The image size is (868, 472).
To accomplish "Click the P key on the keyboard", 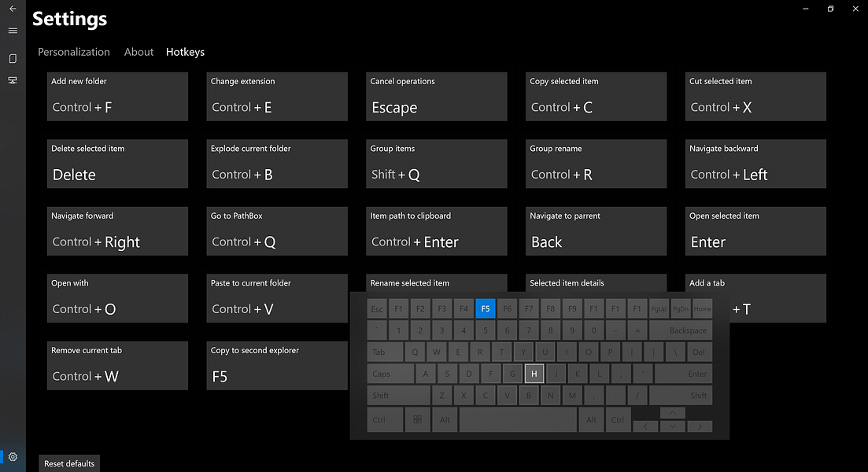I will (610, 352).
